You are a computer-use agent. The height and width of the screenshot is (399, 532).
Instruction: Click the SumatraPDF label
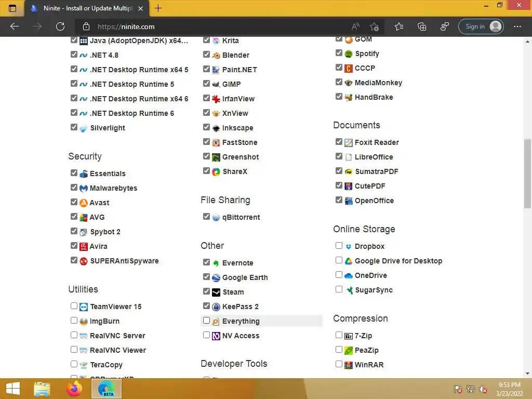(x=377, y=171)
